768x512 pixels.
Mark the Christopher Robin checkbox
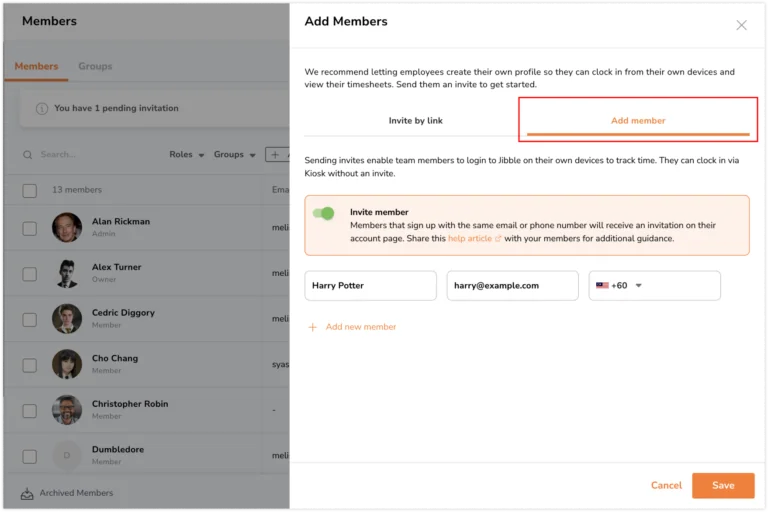pos(29,411)
